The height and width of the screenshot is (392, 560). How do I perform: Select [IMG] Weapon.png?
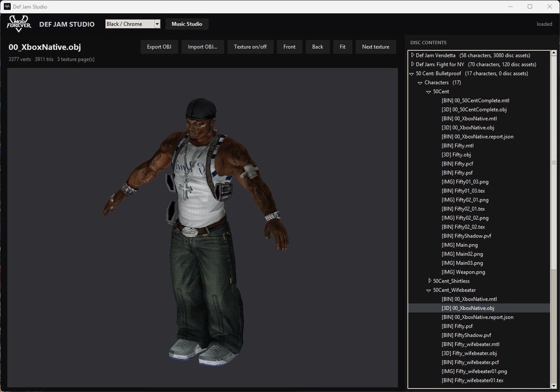[463, 272]
